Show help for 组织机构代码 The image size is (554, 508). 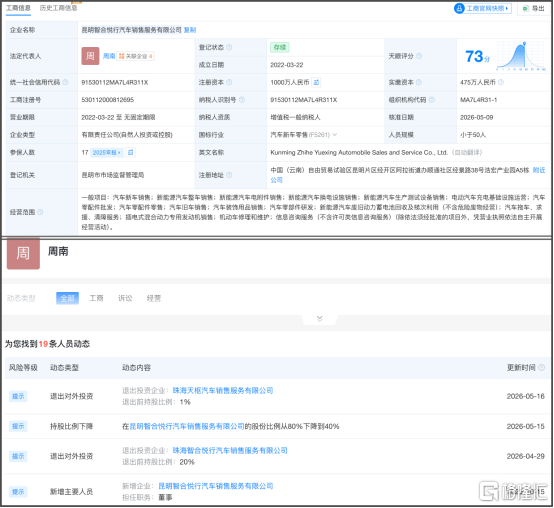click(432, 100)
